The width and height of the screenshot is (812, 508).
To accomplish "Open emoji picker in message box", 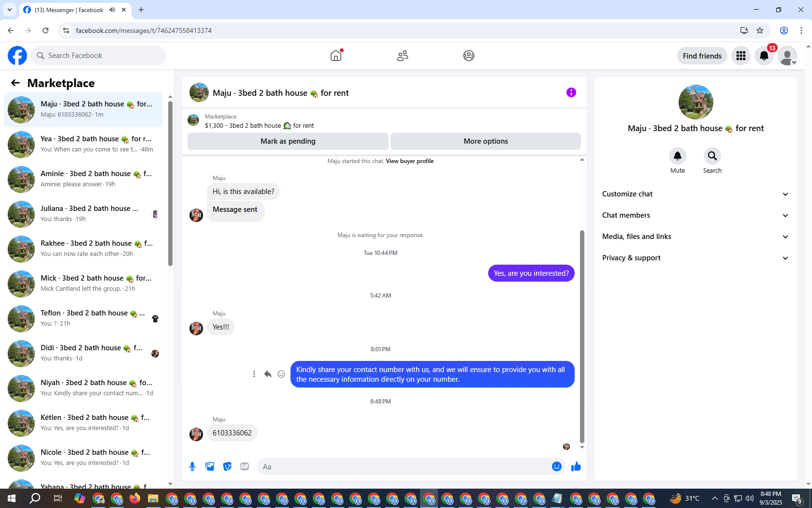I will (557, 466).
